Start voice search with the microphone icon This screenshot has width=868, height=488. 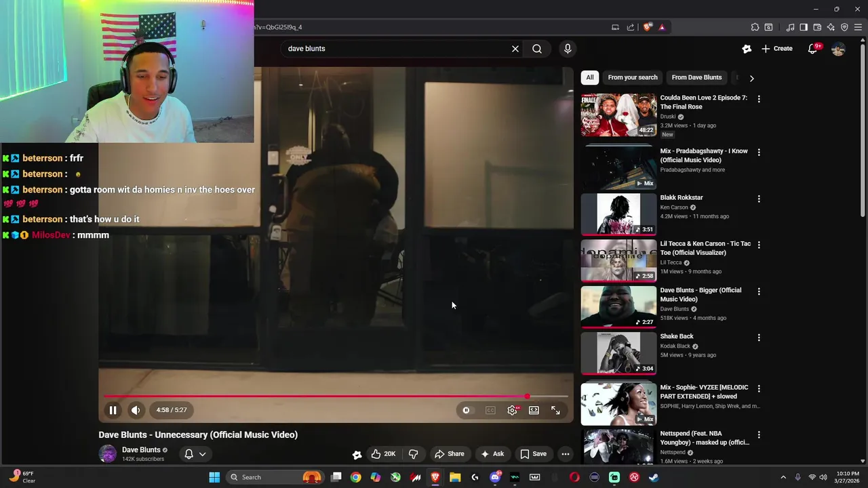pos(568,49)
